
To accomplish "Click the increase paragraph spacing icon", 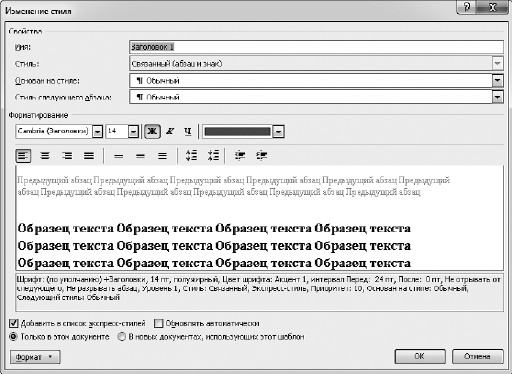I will (x=191, y=155).
